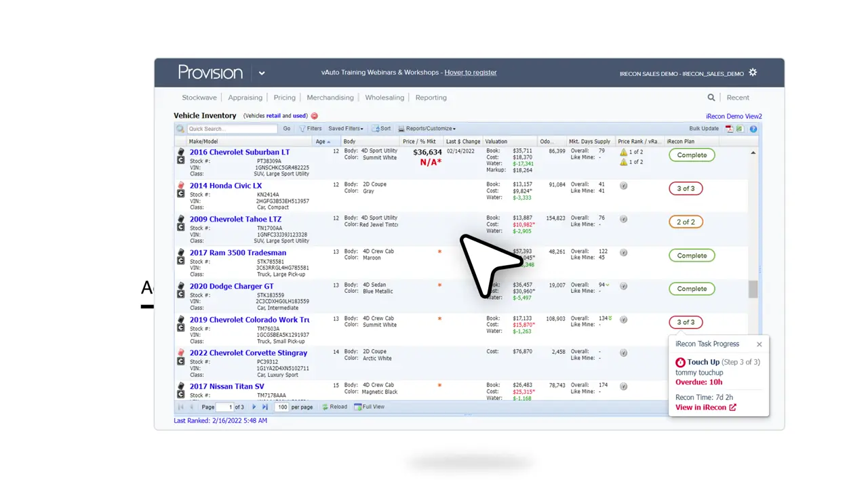Screen dimensions: 868x488
Task: Open the 2014 Honda Civic LX vehicle link
Action: [226, 186]
